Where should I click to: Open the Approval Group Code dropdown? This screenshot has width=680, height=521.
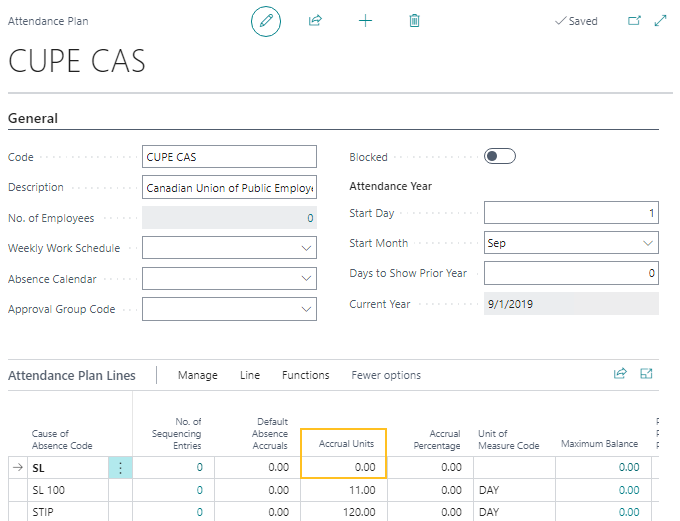pyautogui.click(x=306, y=309)
